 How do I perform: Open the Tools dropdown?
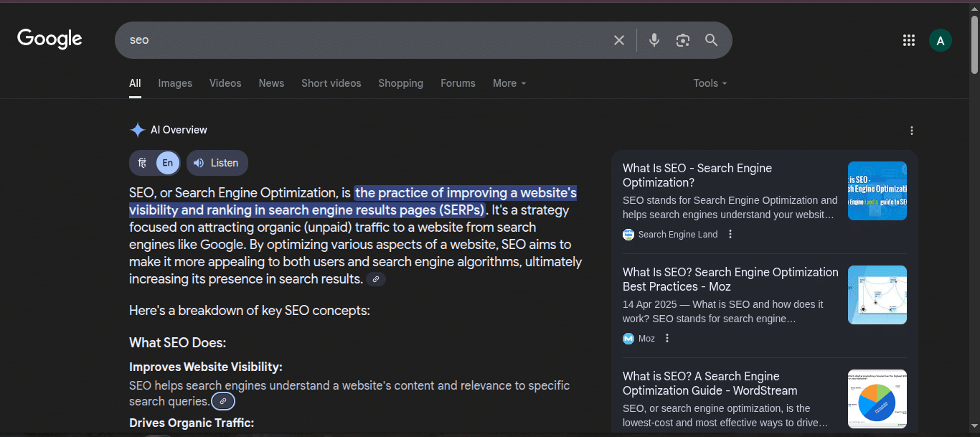[x=710, y=83]
